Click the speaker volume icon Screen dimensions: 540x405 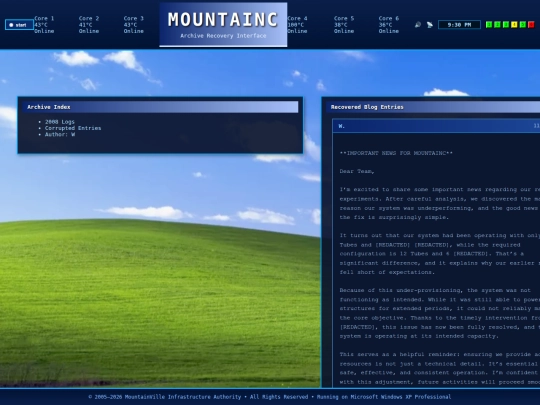[418, 25]
